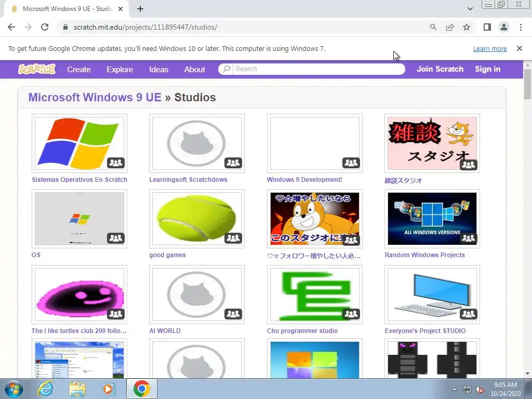This screenshot has height=399, width=532.
Task: Click the browser back arrow
Action: pos(11,27)
